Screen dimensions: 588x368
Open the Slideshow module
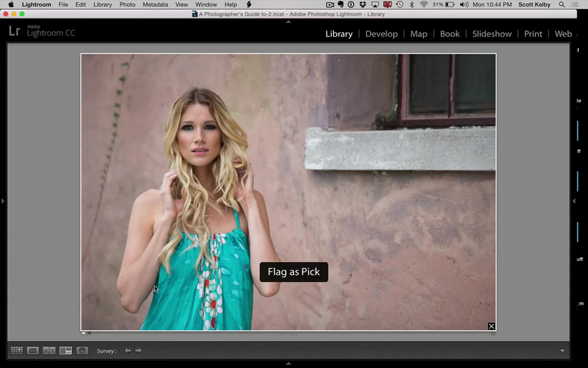point(492,34)
